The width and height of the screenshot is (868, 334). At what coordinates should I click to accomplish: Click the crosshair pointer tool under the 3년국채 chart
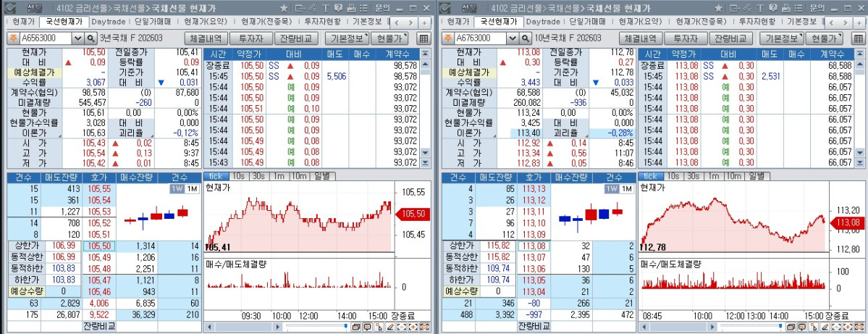tap(379, 327)
